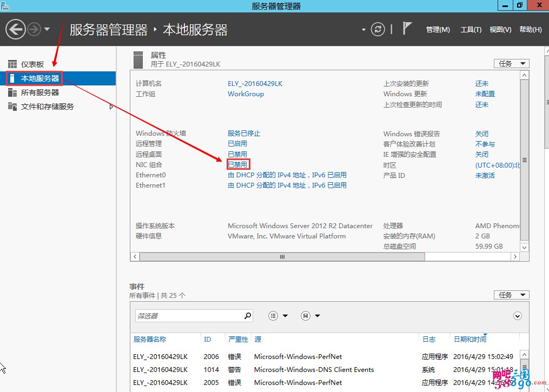
Task: Click the properties section server icon
Action: [x=138, y=60]
